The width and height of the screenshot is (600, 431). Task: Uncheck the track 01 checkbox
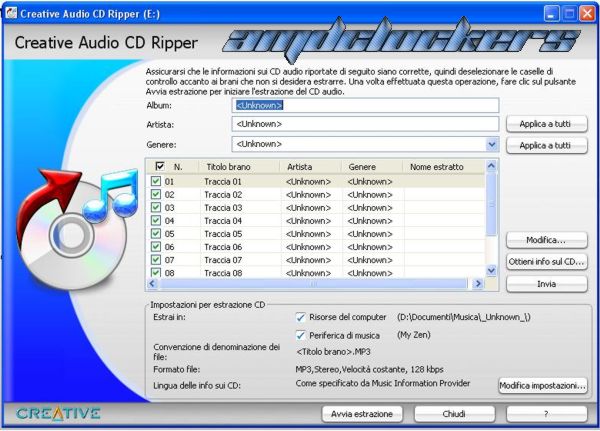point(155,181)
